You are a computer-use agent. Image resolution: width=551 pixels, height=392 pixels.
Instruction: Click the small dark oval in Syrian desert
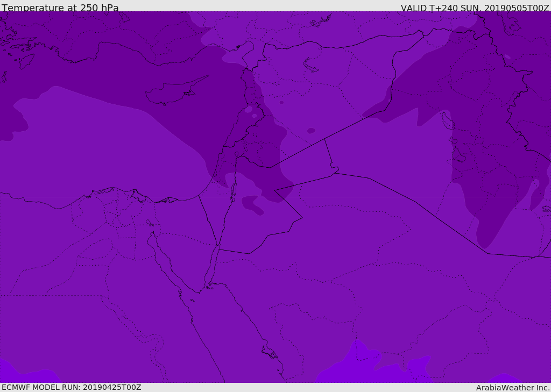[311, 131]
